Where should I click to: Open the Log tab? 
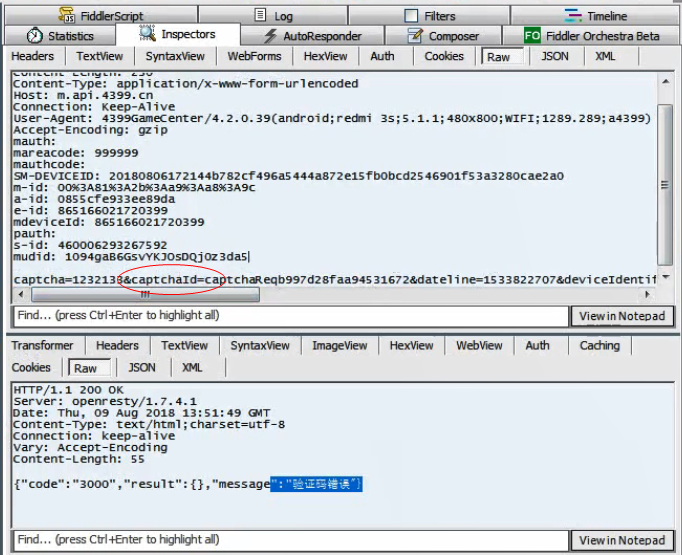pyautogui.click(x=273, y=16)
